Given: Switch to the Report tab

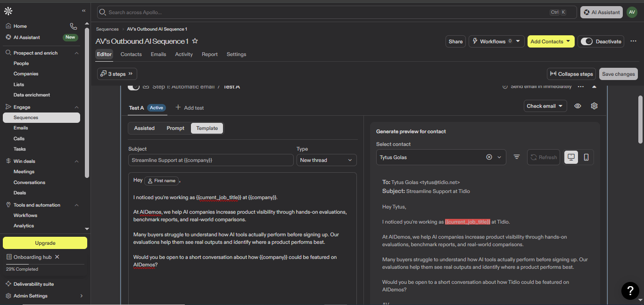Looking at the screenshot, I should pyautogui.click(x=210, y=54).
